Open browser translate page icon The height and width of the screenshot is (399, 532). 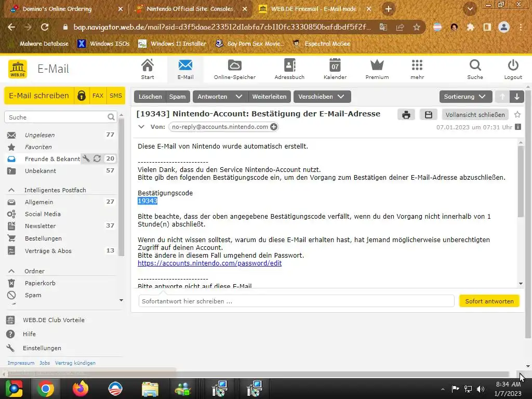click(383, 27)
